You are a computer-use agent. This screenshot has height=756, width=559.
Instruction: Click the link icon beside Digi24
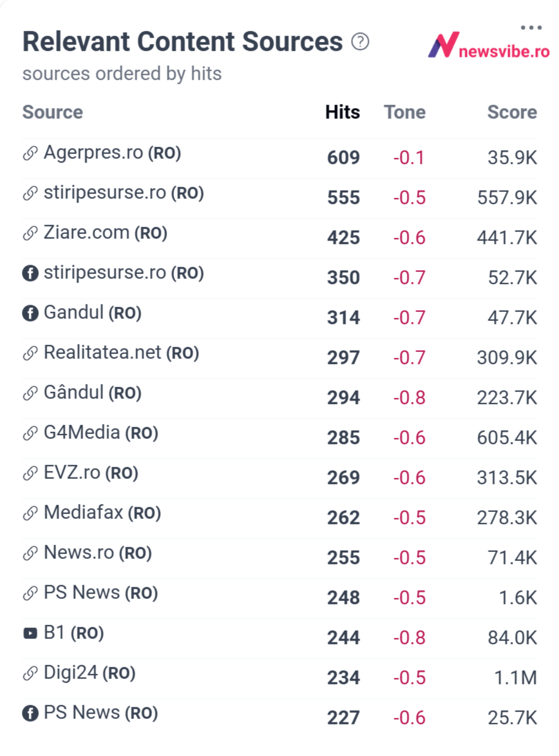(x=30, y=674)
